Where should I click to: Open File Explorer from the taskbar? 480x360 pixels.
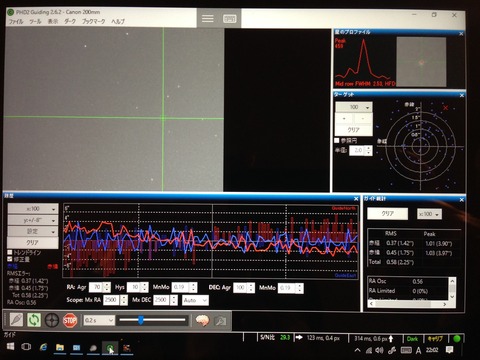click(60, 348)
